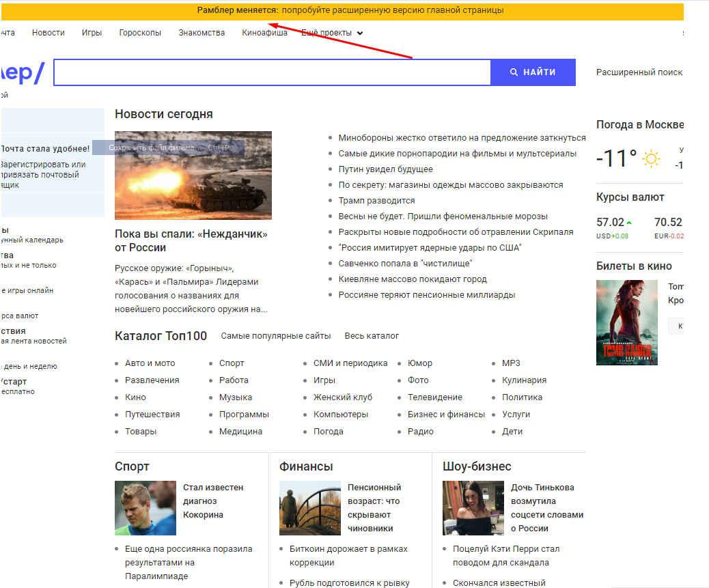The height and width of the screenshot is (588, 709).
Task: Open Спорт catalog category
Action: [232, 363]
